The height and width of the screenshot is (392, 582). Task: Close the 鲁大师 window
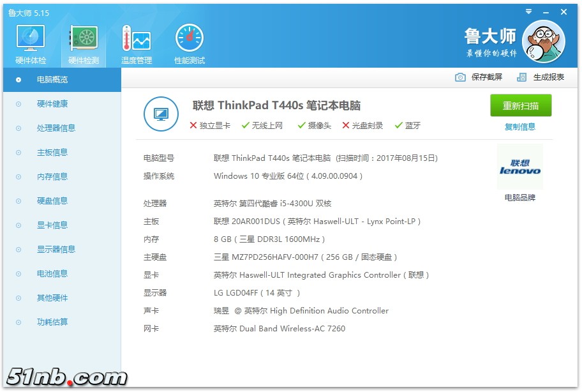(x=563, y=12)
